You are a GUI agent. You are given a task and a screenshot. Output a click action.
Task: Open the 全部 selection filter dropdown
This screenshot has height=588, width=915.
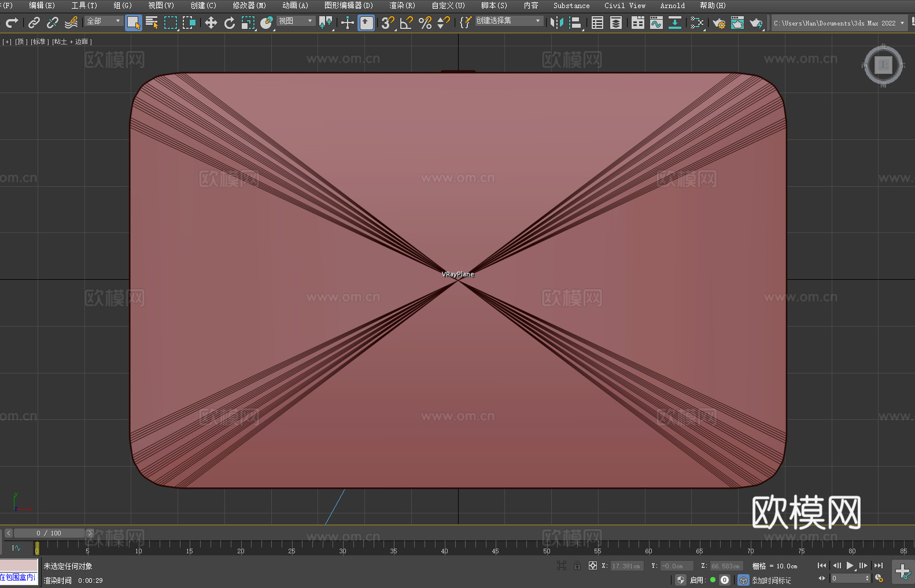(x=104, y=21)
